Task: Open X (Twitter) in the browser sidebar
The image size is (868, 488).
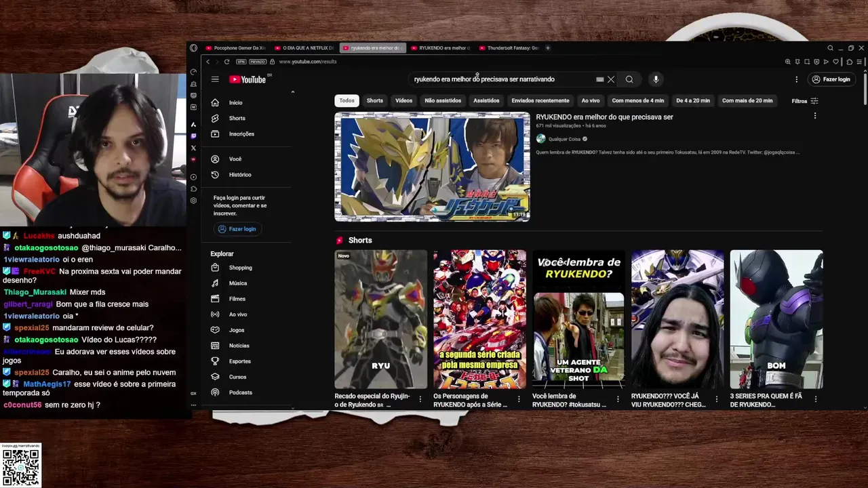Action: [193, 148]
